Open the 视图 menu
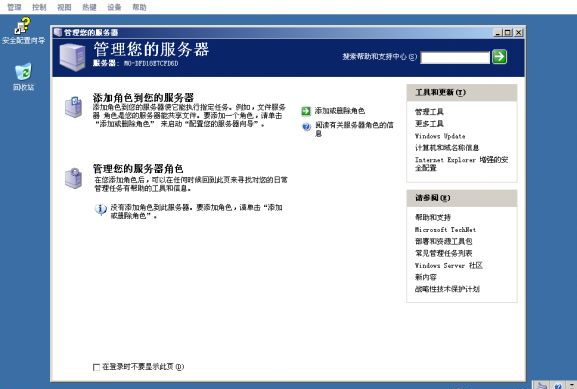 click(x=64, y=7)
